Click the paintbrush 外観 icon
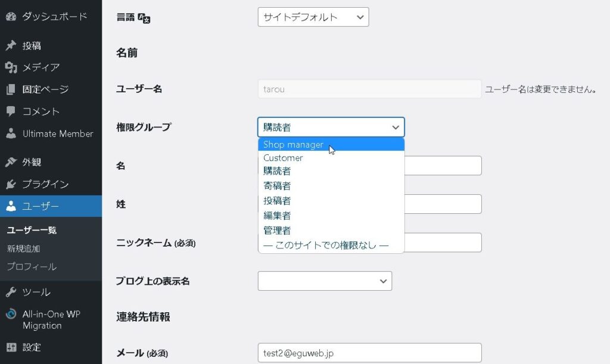This screenshot has width=610, height=364. pyautogui.click(x=11, y=162)
